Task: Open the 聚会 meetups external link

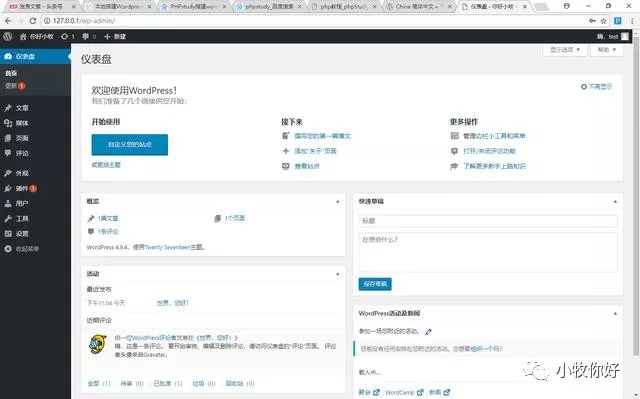Action: pyautogui.click(x=369, y=392)
